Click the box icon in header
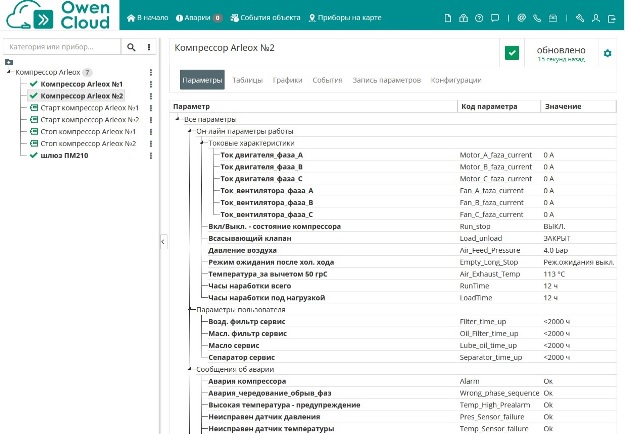 click(x=553, y=18)
